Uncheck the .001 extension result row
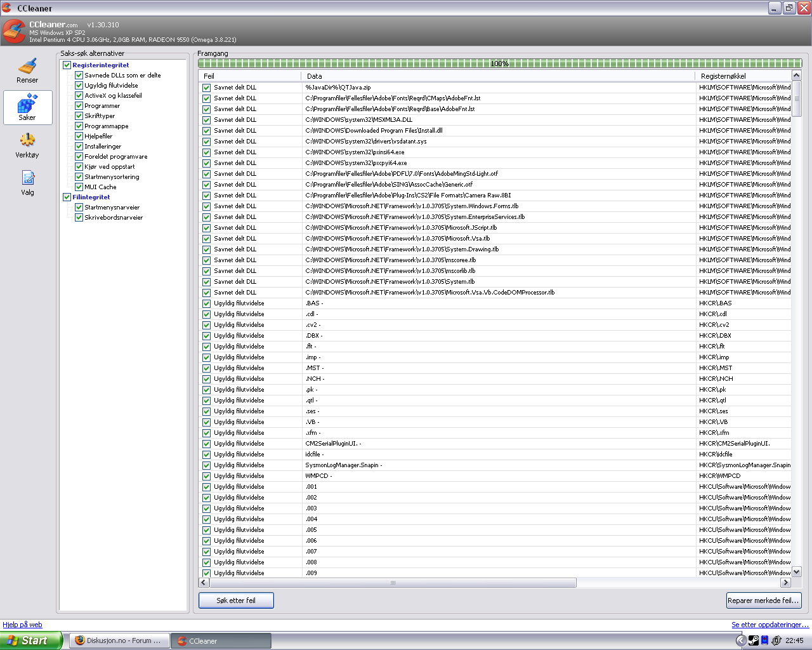 pyautogui.click(x=206, y=487)
